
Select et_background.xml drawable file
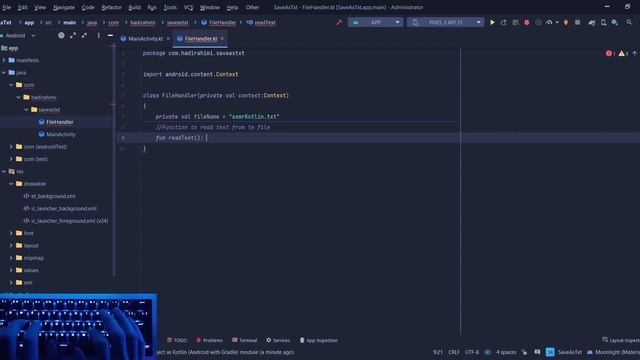(x=53, y=196)
